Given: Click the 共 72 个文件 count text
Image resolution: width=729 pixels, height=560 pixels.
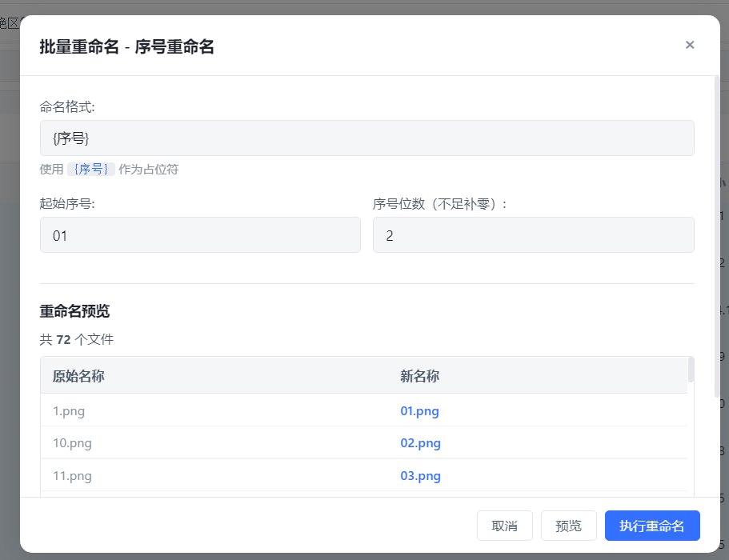Looking at the screenshot, I should coord(76,340).
